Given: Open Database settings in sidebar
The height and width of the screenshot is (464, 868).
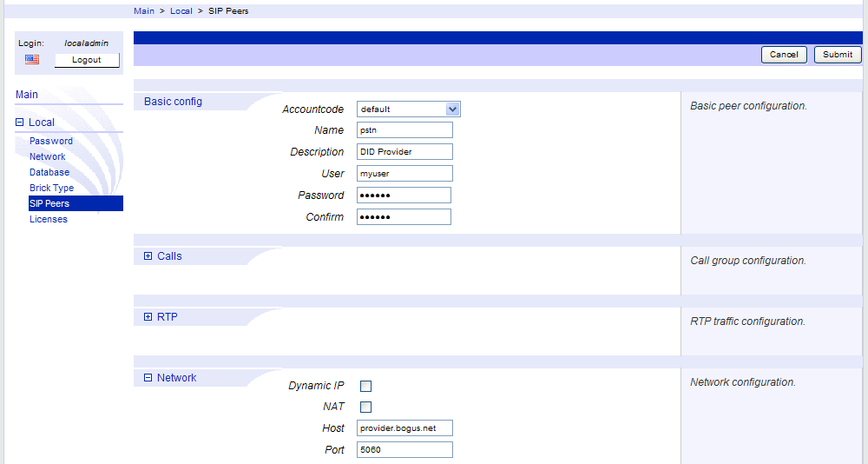Looking at the screenshot, I should click(49, 172).
